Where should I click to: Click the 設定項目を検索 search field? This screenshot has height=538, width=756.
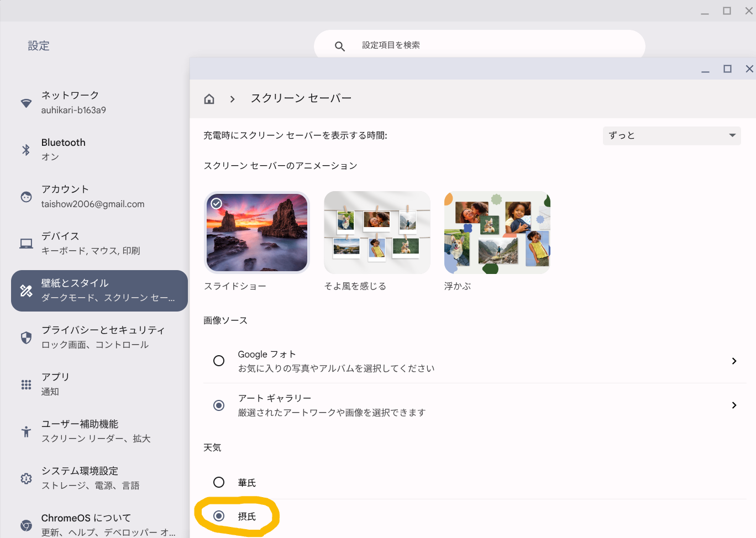click(x=486, y=45)
